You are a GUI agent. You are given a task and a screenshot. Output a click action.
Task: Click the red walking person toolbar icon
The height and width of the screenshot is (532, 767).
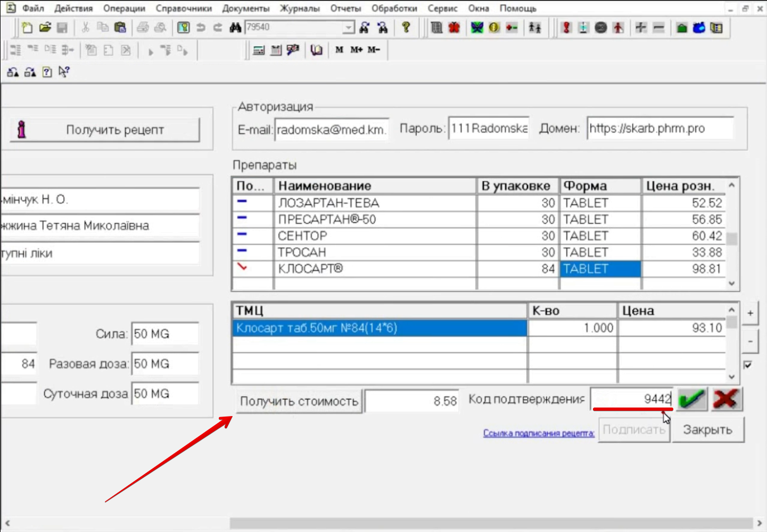[x=618, y=28]
